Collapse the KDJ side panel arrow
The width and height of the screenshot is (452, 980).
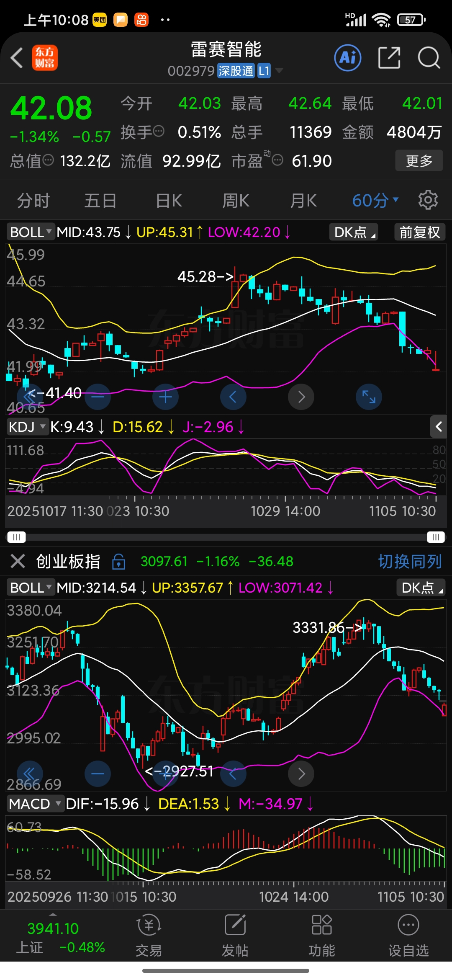[x=439, y=427]
